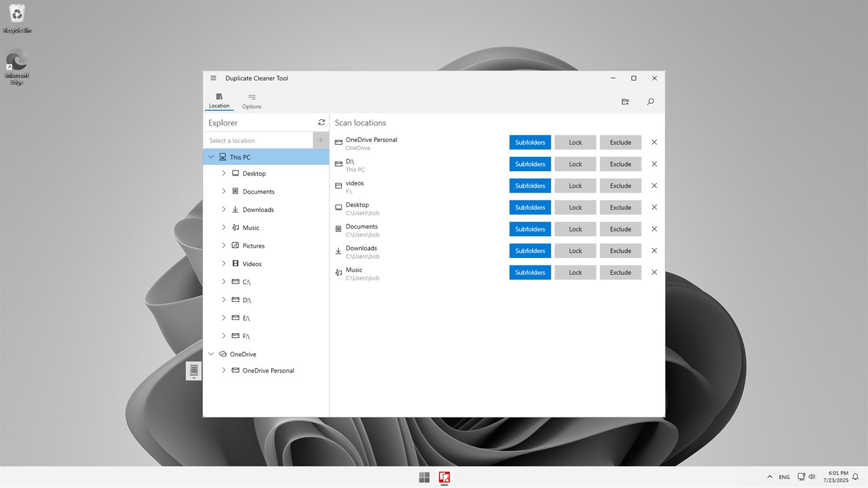The width and height of the screenshot is (868, 488).
Task: Remove the OneDrive Personal scan location
Action: click(x=654, y=142)
